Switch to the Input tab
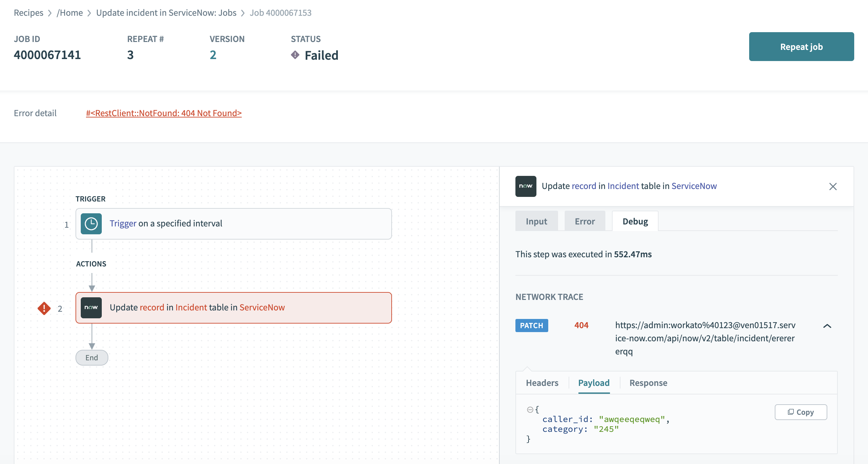Viewport: 868px width, 464px height. (536, 221)
